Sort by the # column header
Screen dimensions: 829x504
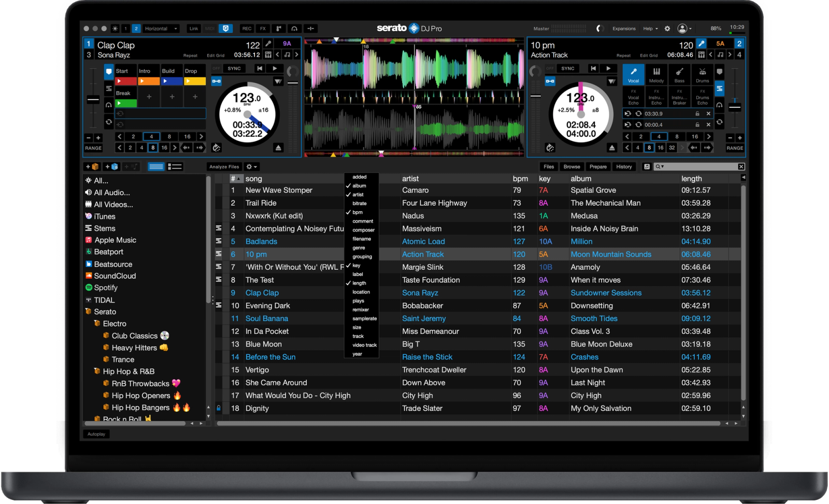[x=236, y=179]
